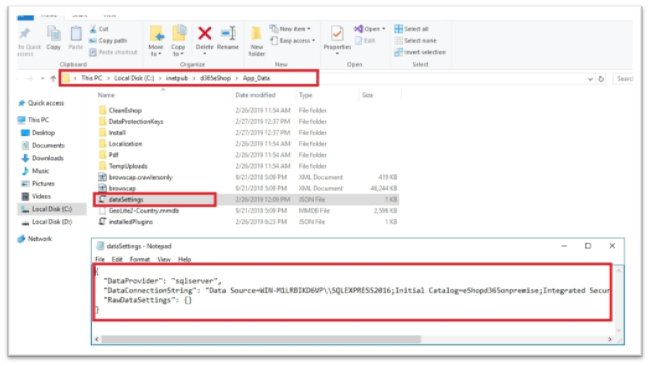The image size is (650, 366).
Task: Click d365eShop in address path
Action: click(x=215, y=78)
